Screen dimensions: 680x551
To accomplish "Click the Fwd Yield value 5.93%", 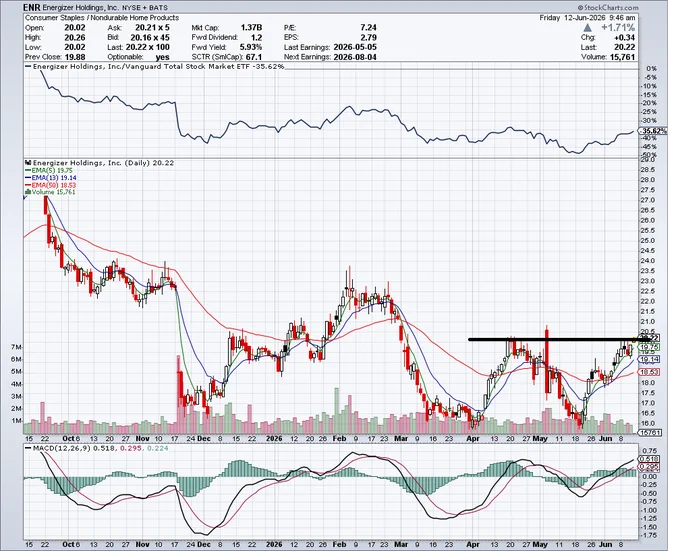I will (x=251, y=47).
